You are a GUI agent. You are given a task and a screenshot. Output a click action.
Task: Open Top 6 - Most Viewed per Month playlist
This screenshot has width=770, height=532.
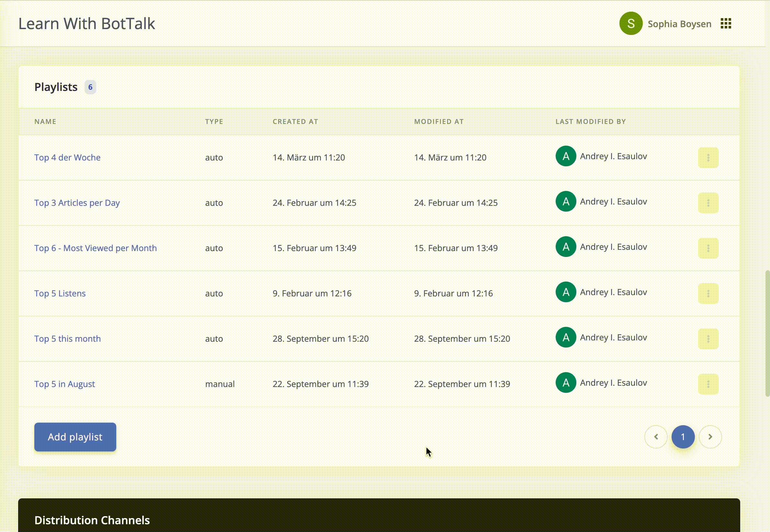[x=96, y=248]
